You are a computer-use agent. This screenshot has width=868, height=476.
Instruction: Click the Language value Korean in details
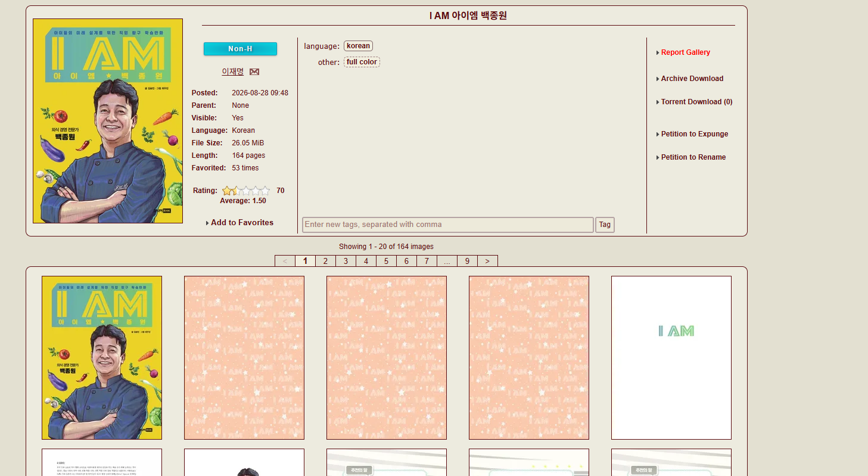pos(243,130)
